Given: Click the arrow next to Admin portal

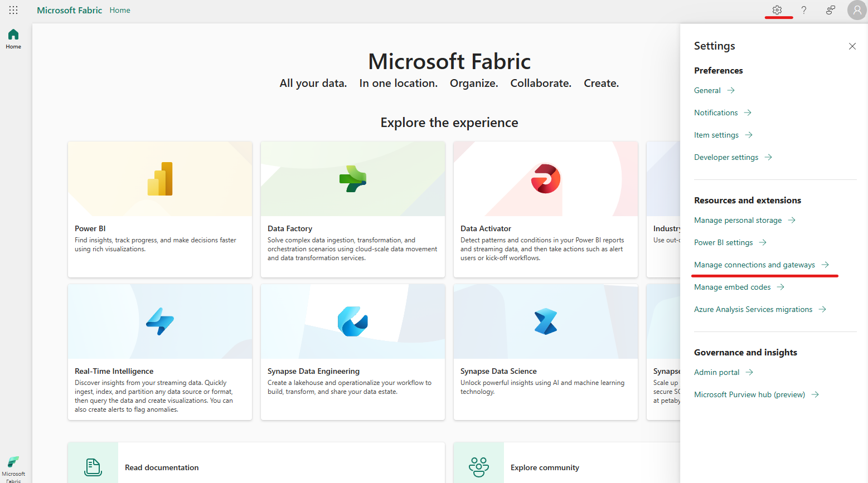Looking at the screenshot, I should (x=749, y=372).
